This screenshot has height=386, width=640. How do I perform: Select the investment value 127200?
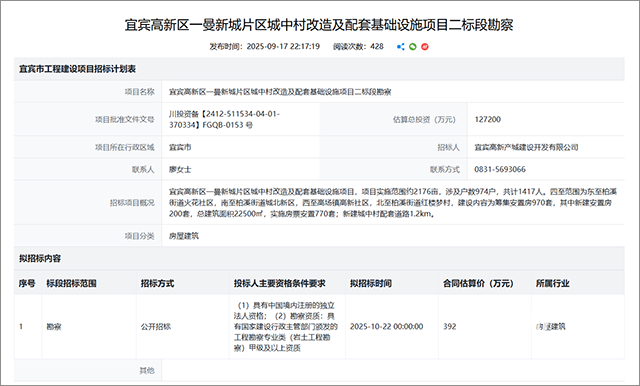(x=488, y=120)
